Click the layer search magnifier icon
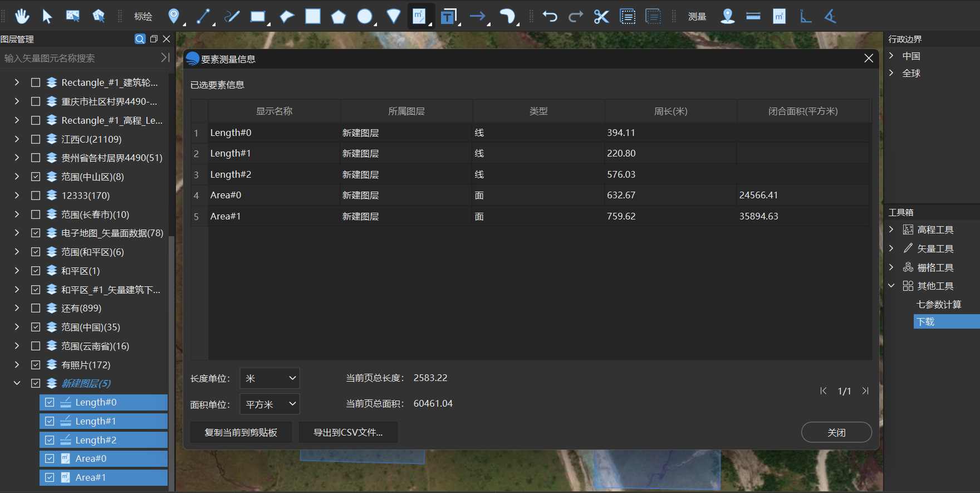This screenshot has height=493, width=980. (140, 38)
